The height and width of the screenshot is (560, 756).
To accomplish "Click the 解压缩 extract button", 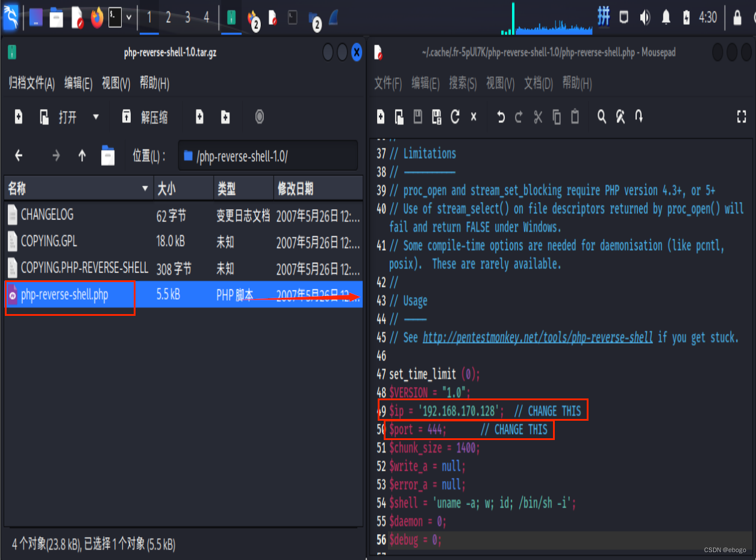I will 145,117.
